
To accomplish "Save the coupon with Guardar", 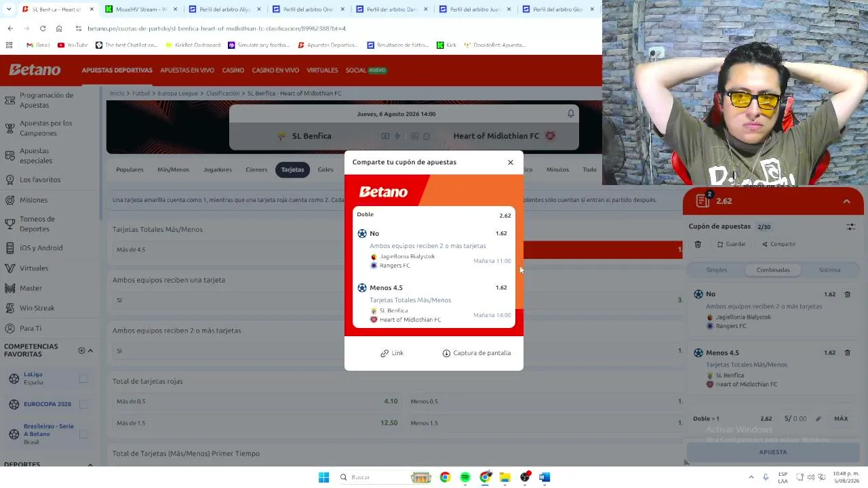I will [731, 244].
